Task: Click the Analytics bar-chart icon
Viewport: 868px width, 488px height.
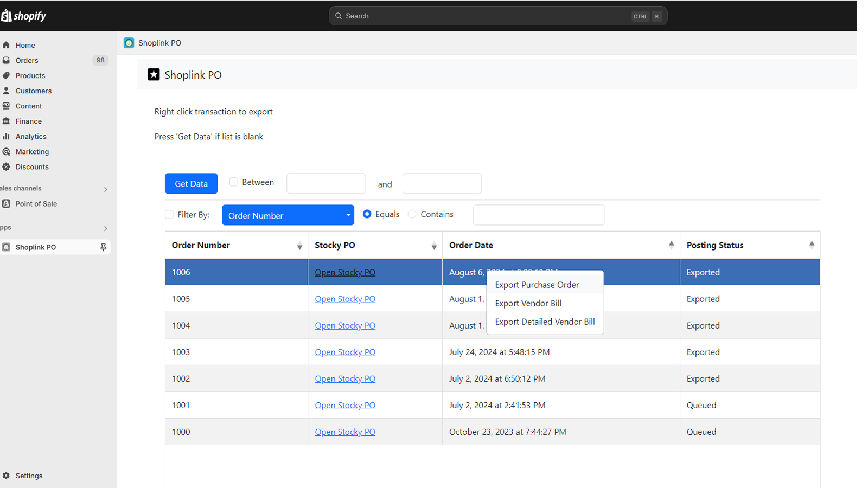Action: (7, 136)
